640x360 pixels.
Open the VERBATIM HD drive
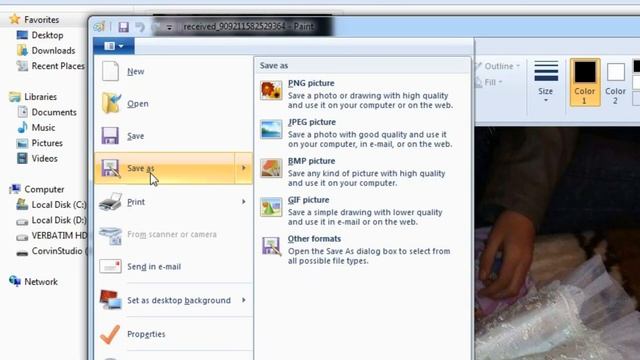[59, 236]
